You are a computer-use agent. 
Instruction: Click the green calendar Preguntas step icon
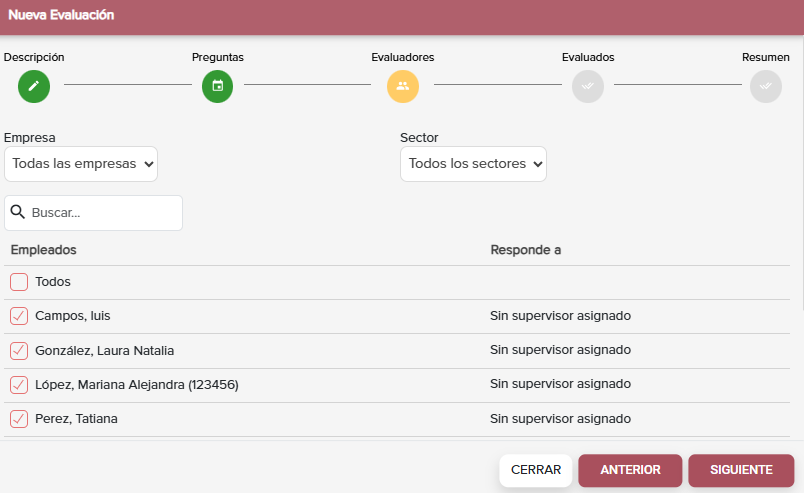(x=217, y=86)
